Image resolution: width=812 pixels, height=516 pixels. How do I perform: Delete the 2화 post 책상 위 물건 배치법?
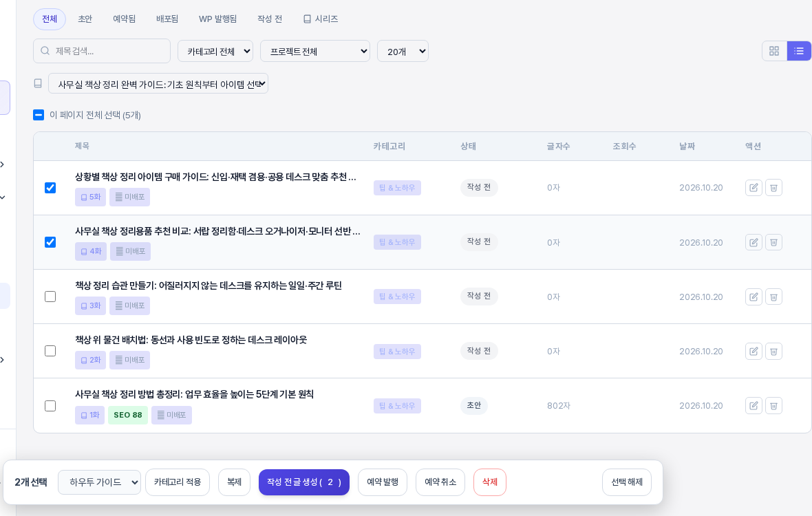coord(773,351)
